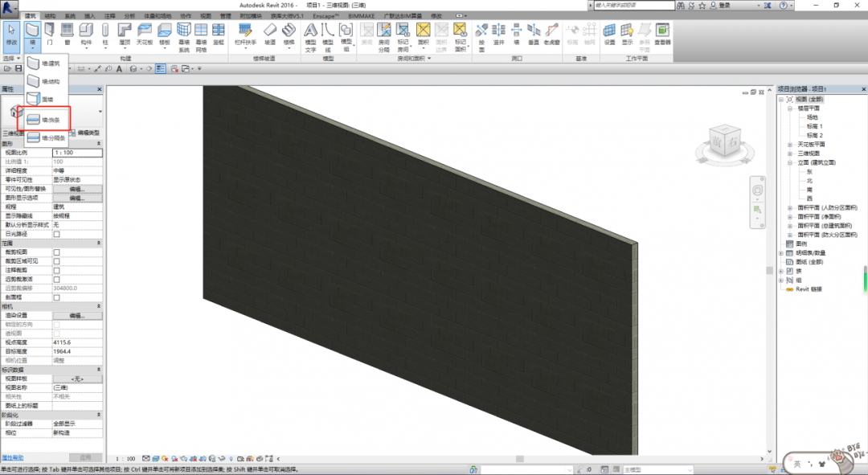
Task: Select the 门 (Door) tool in the ribbon
Action: 49,35
